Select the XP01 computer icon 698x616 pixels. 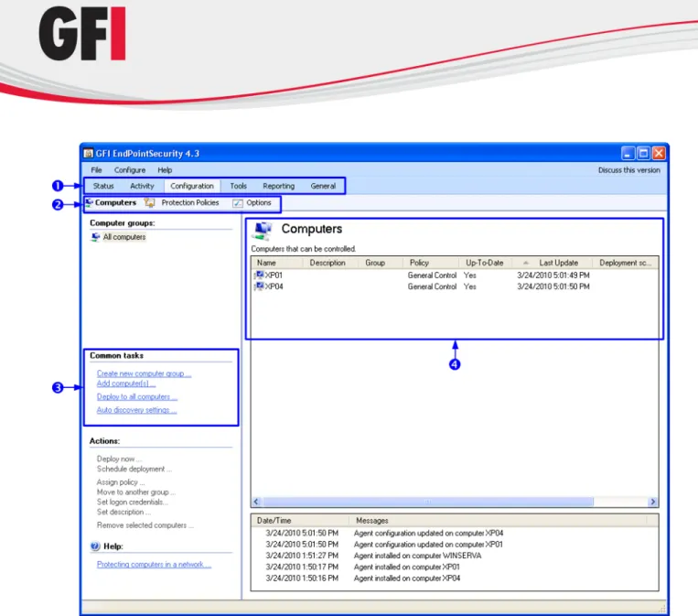259,276
